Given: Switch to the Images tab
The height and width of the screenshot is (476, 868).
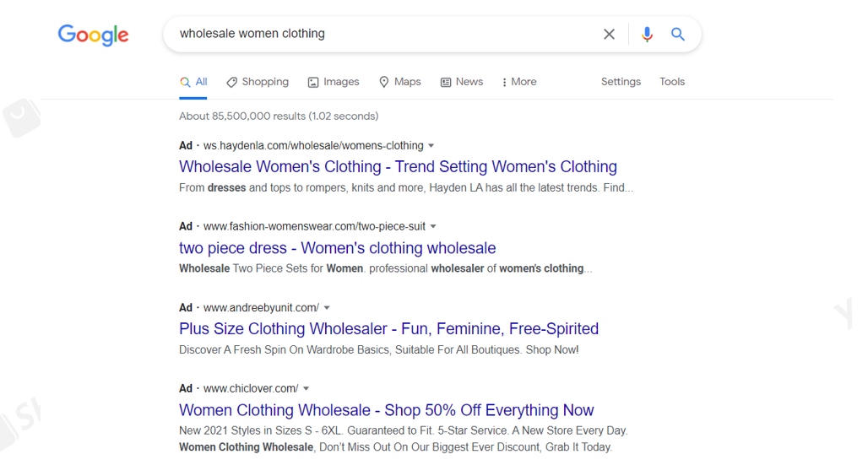Looking at the screenshot, I should point(334,82).
